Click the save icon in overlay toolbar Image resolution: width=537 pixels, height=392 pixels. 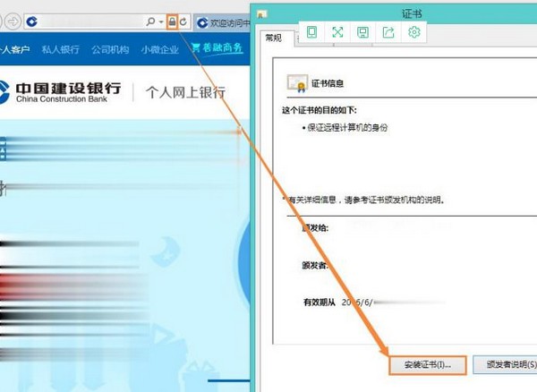tap(362, 32)
